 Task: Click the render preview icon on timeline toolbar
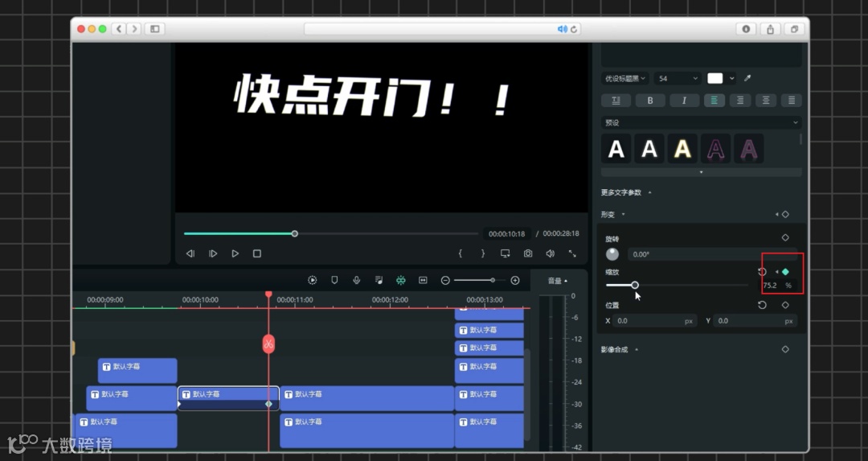(x=312, y=280)
